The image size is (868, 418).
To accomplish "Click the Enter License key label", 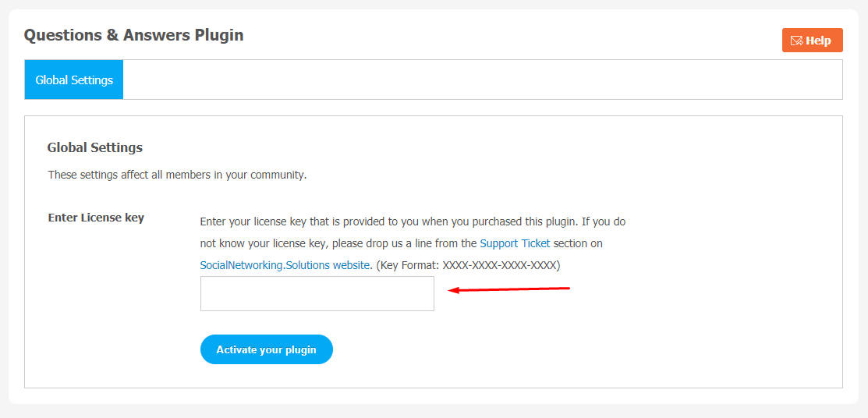I will [x=97, y=218].
